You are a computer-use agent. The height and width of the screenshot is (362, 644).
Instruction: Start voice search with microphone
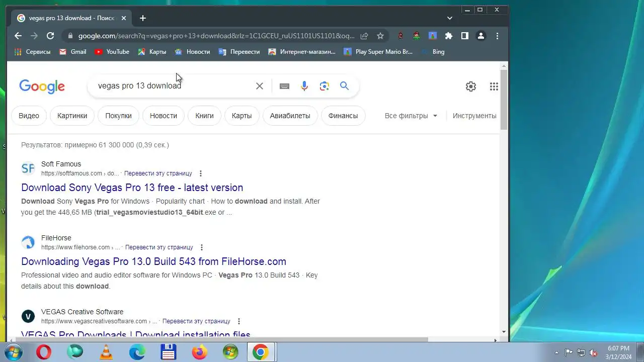(x=304, y=86)
